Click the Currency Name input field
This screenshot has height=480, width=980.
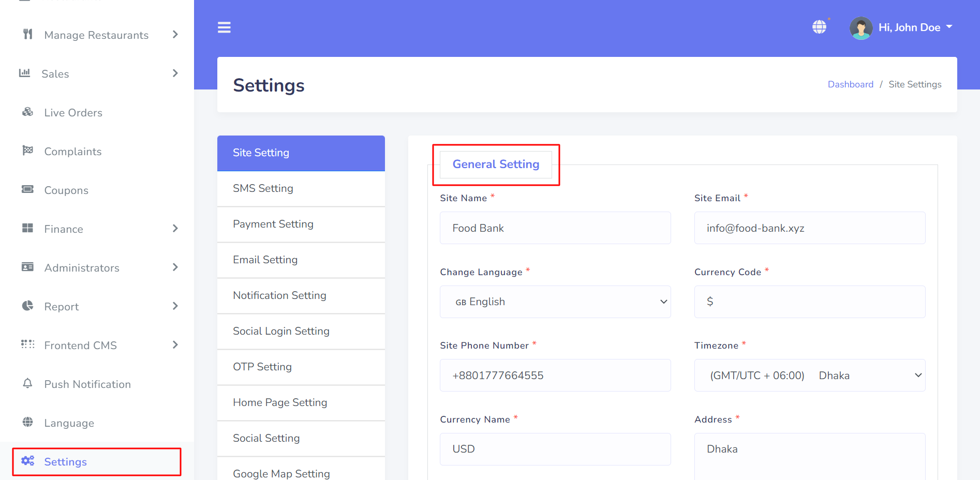click(555, 449)
